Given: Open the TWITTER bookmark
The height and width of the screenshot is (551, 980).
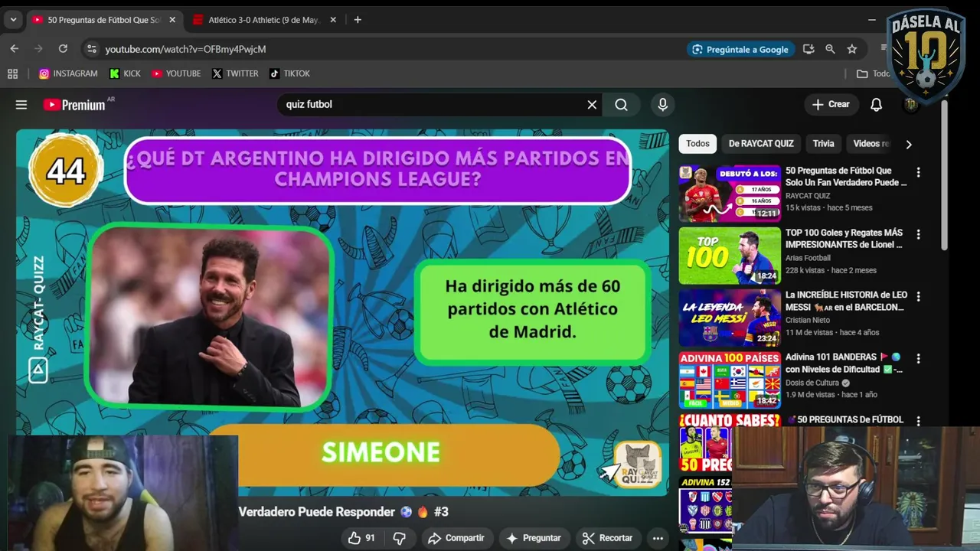Looking at the screenshot, I should pyautogui.click(x=235, y=73).
